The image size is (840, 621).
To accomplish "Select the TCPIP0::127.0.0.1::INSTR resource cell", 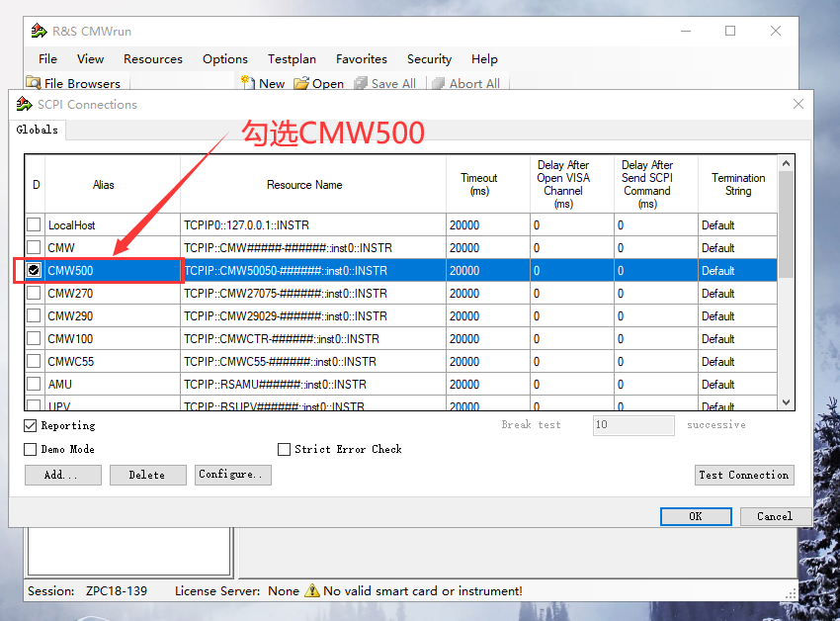I will tap(313, 225).
